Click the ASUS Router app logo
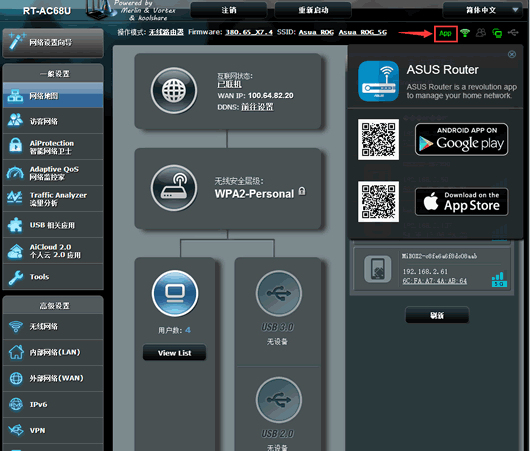The width and height of the screenshot is (530, 451). pos(378,81)
